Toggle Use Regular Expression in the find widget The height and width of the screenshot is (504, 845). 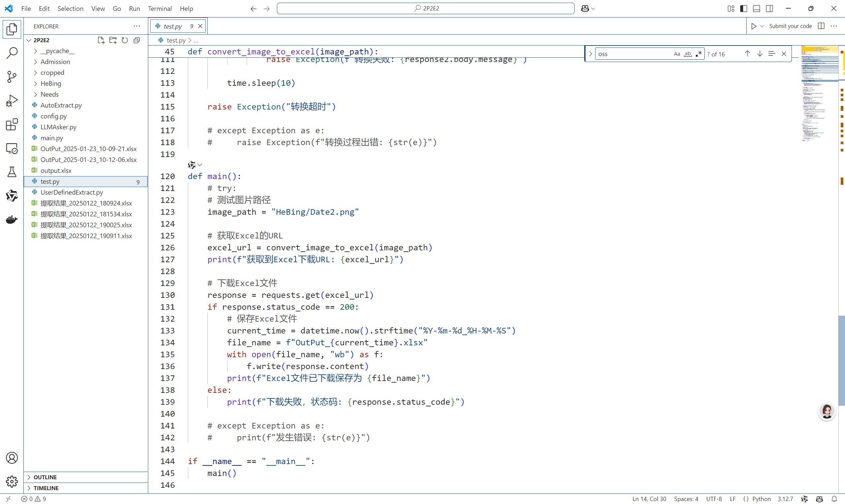pos(698,54)
